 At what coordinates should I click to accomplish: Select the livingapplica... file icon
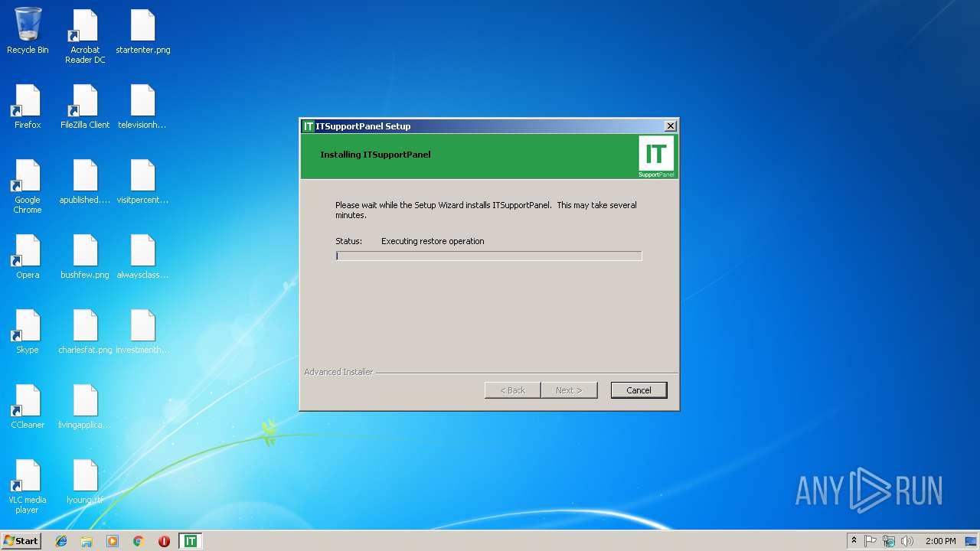pos(85,406)
